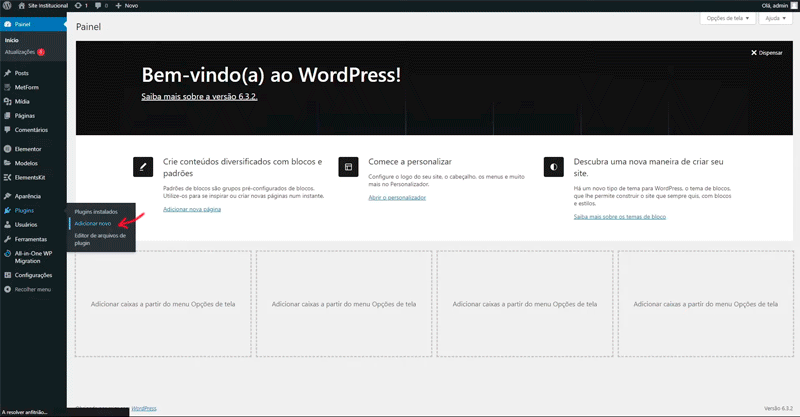Open MetForm menu label

pyautogui.click(x=27, y=87)
